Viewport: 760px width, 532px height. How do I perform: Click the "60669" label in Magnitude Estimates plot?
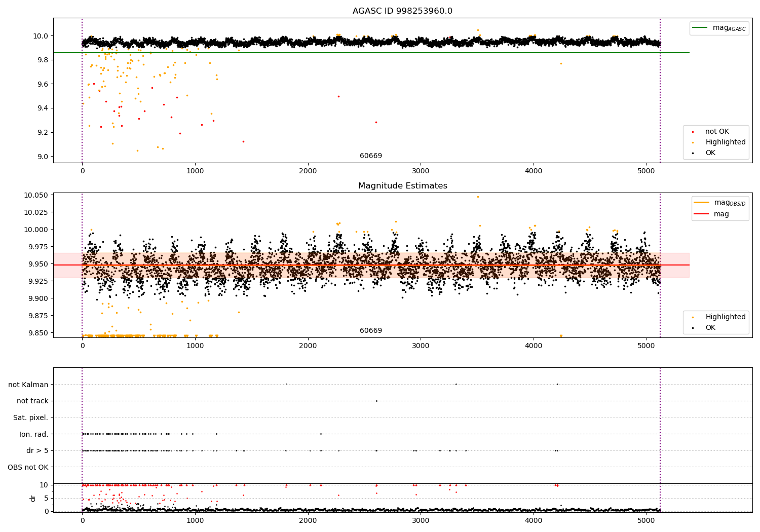371,331
